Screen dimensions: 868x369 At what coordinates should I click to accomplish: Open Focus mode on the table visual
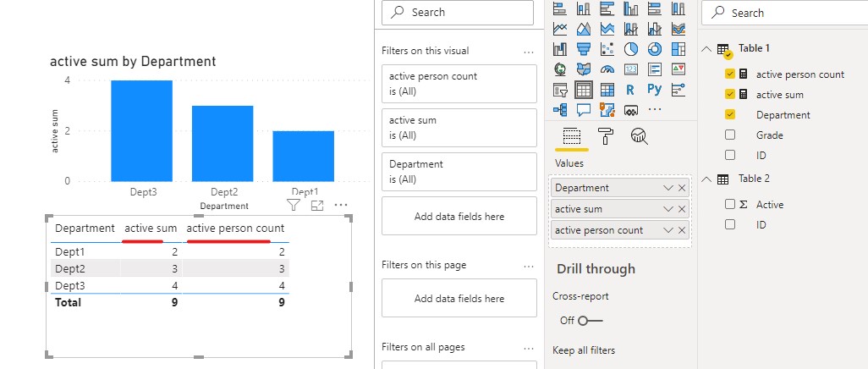[x=317, y=206]
